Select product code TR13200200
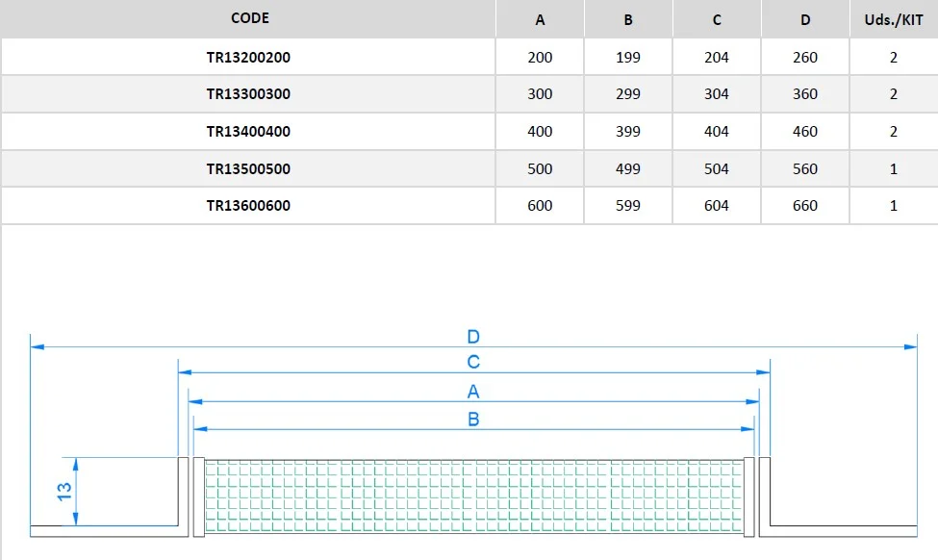 pos(248,58)
